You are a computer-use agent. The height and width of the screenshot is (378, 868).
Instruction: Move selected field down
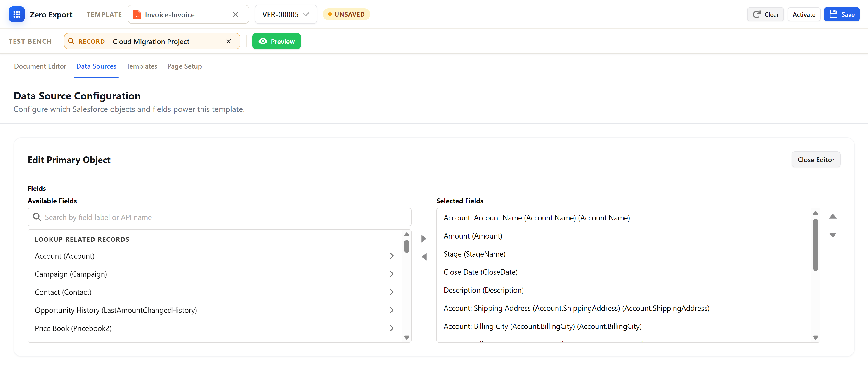coord(833,235)
